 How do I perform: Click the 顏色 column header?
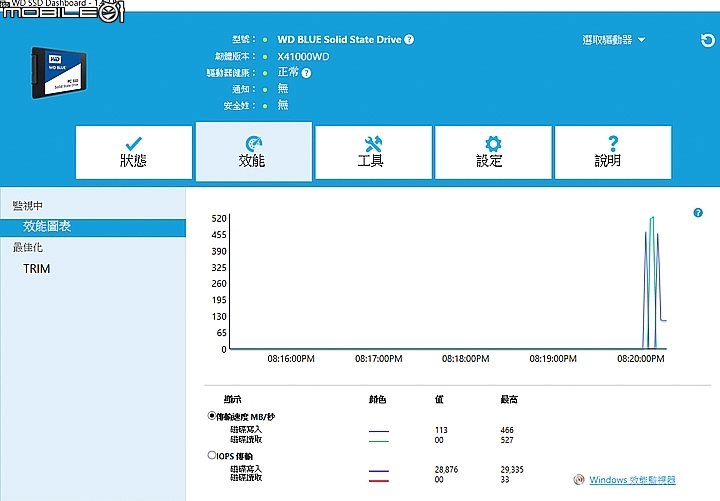[377, 400]
